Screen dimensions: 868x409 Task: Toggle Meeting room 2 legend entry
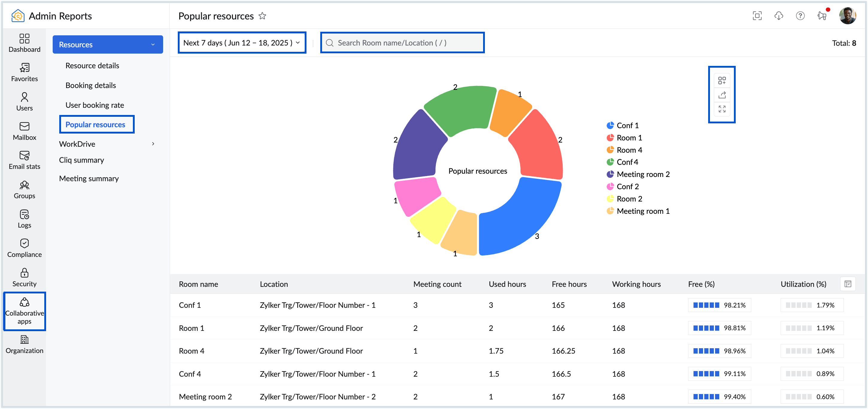click(x=643, y=174)
